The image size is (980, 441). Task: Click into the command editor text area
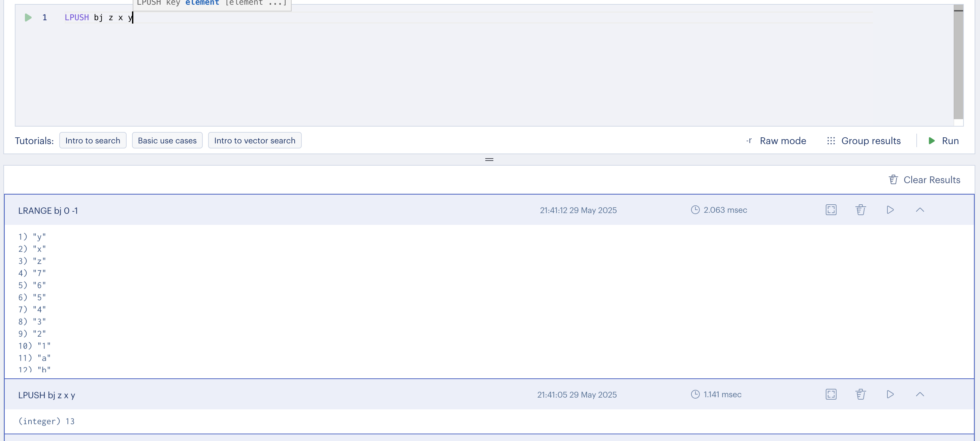pyautogui.click(x=457, y=68)
